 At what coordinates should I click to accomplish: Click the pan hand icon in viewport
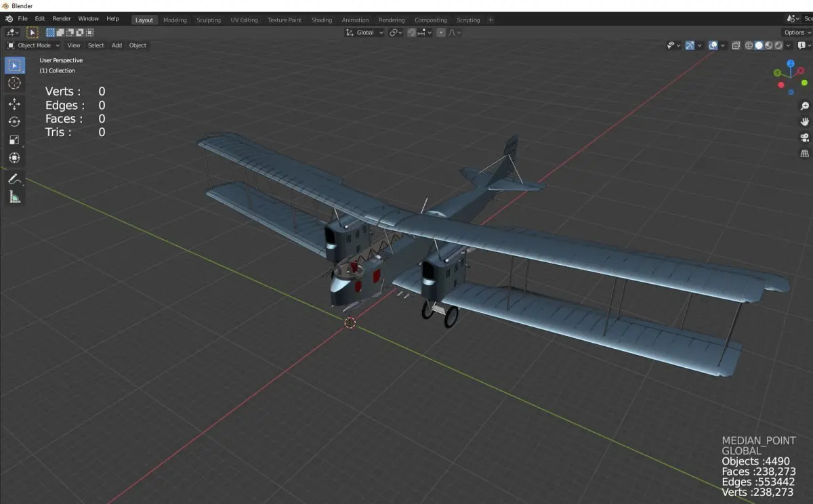click(805, 122)
